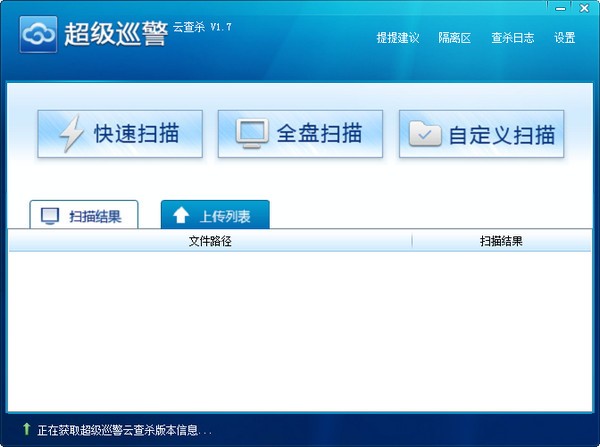Click 扫描结果 column header in the table
600x447 pixels.
[501, 241]
